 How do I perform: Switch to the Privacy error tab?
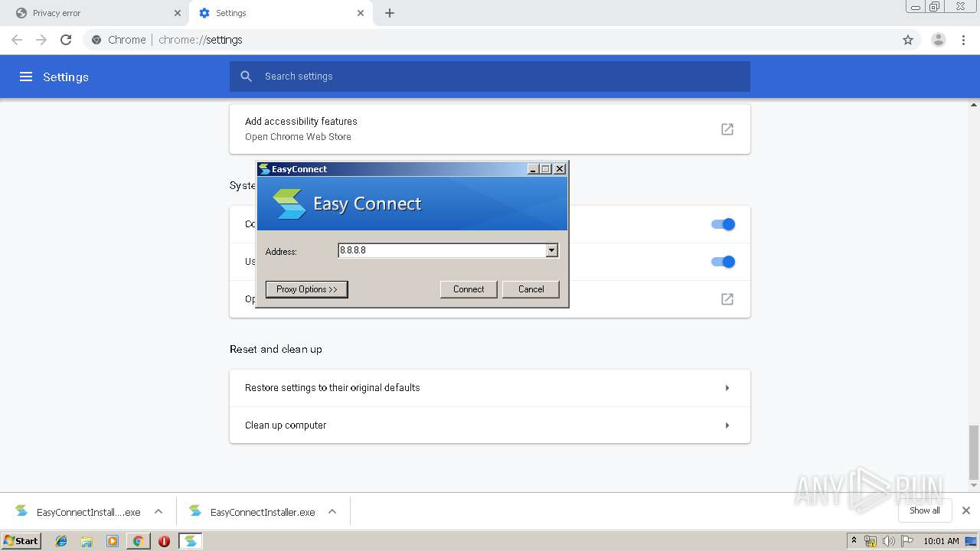click(x=96, y=13)
